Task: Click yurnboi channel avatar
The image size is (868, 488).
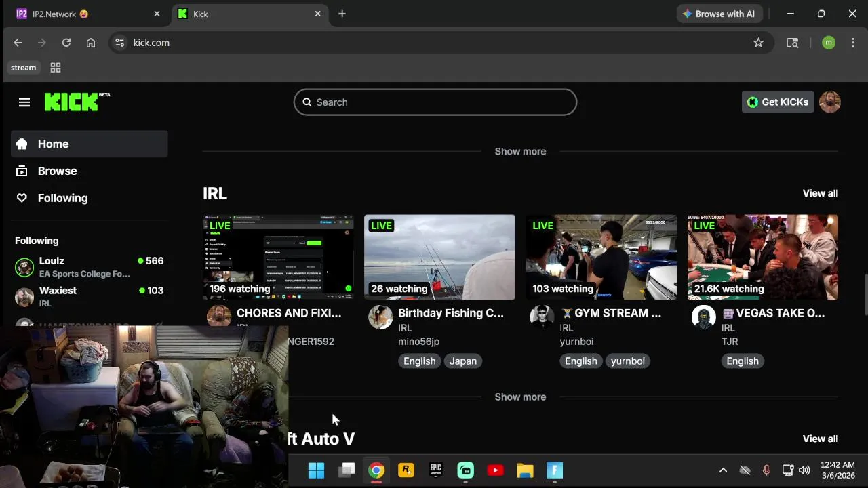Action: coord(542,317)
